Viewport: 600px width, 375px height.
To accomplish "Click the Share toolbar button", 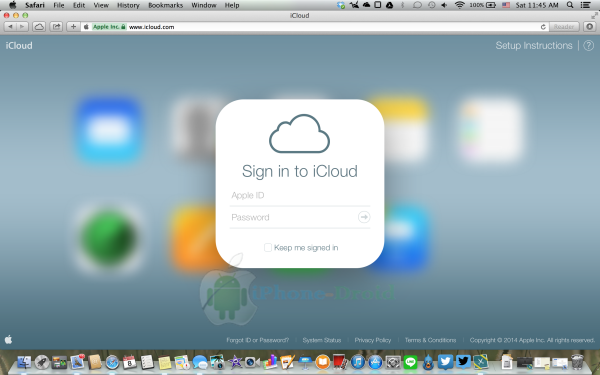I will (x=57, y=27).
